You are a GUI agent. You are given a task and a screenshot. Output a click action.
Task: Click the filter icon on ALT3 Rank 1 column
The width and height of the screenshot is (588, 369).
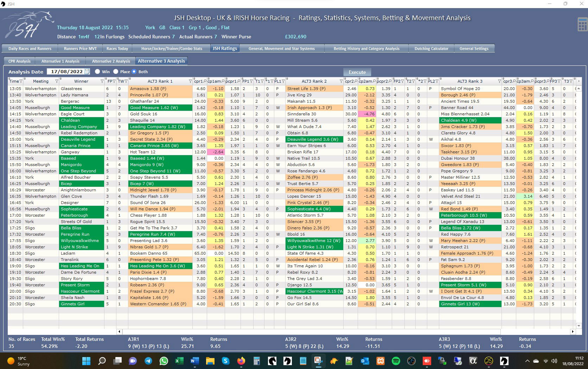coord(190,81)
